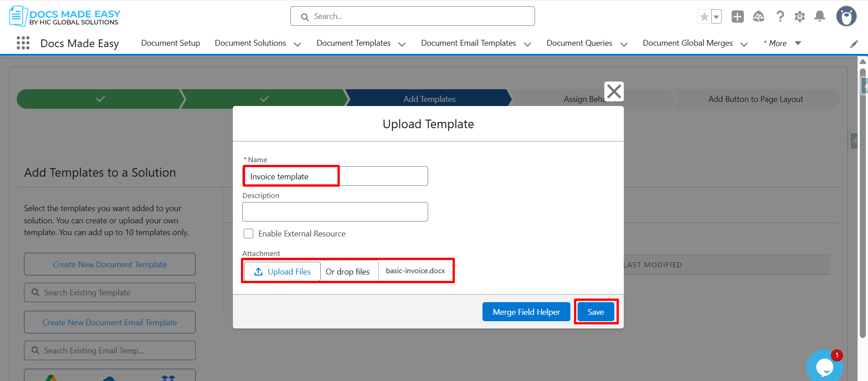Click the edit navigation pencil icon

point(854,44)
